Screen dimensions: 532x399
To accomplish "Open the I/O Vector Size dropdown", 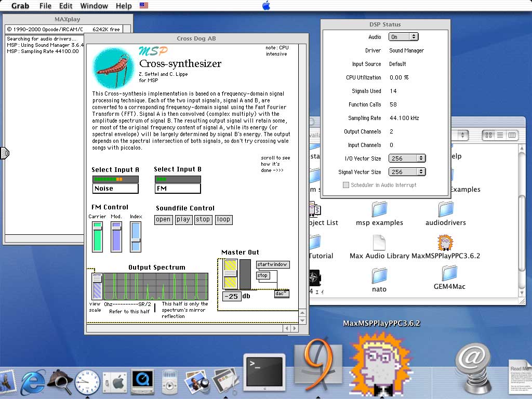I will click(407, 158).
